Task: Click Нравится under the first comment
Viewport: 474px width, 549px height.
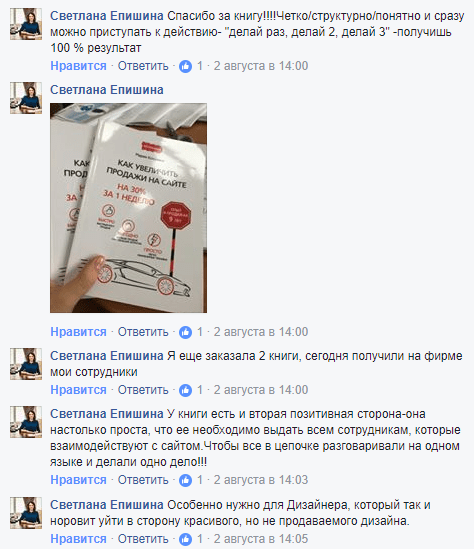Action: coord(78,66)
